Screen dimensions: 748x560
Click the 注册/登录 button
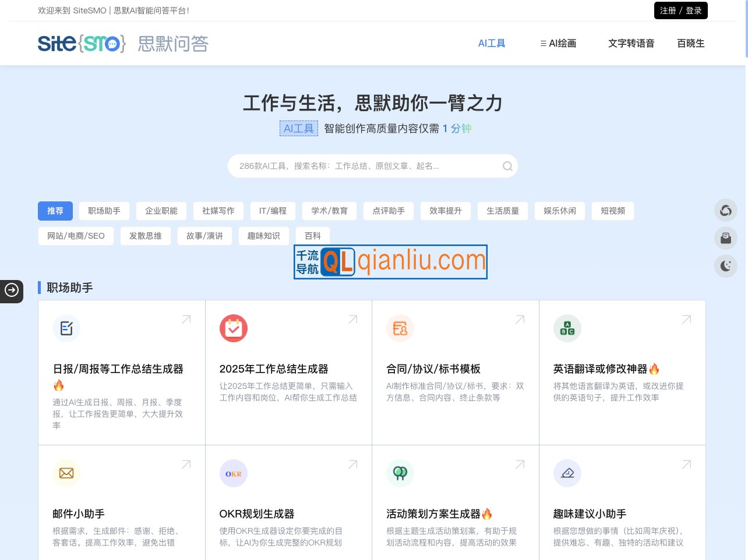(x=680, y=10)
